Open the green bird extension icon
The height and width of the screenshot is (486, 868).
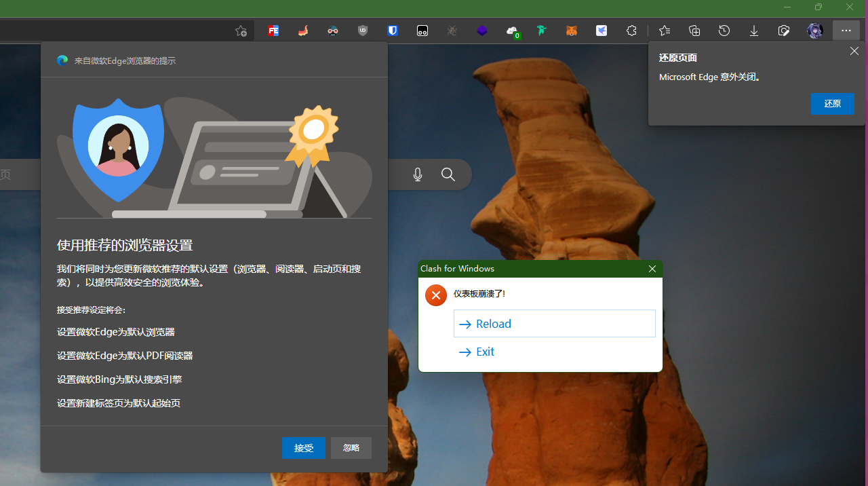542,31
